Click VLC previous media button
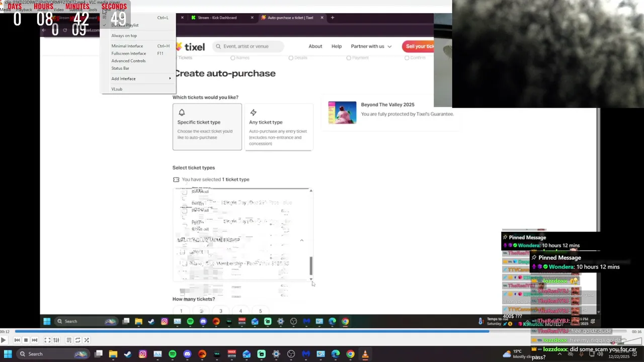The image size is (644, 362). [x=17, y=340]
